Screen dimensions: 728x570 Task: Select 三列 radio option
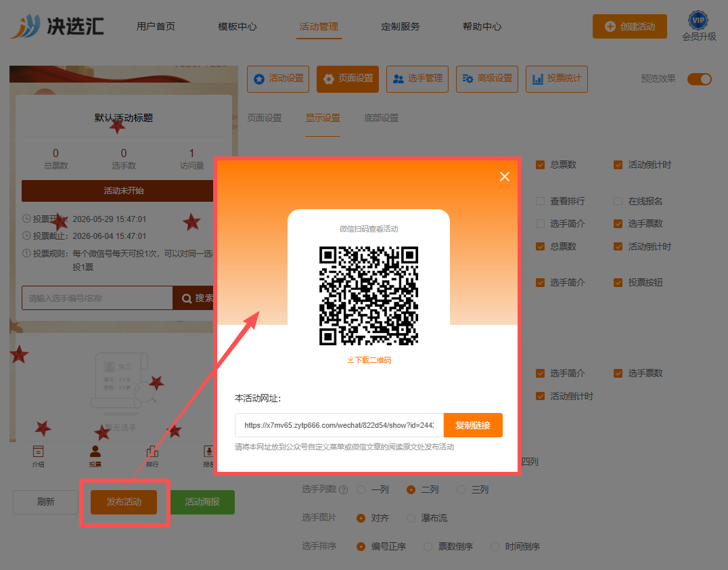pyautogui.click(x=461, y=489)
